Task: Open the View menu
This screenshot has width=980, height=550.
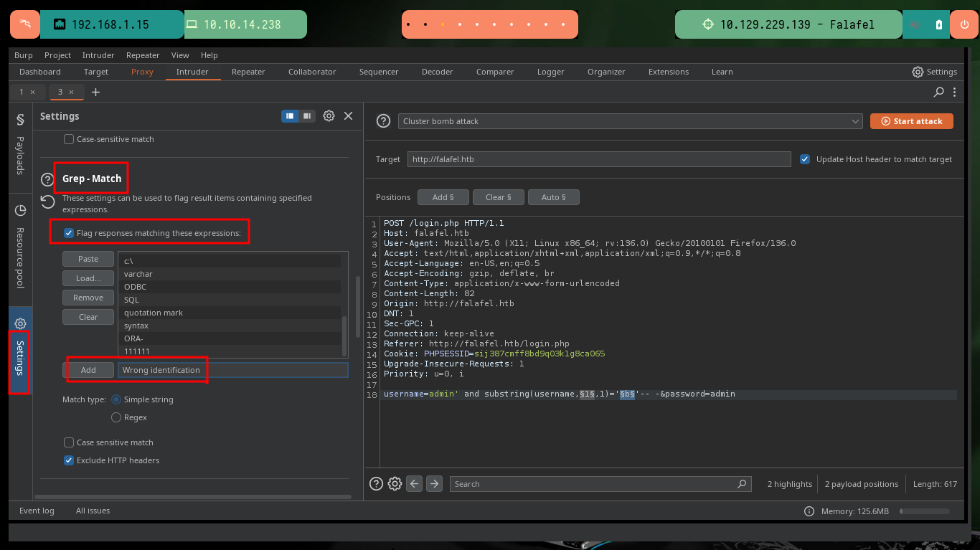Action: pos(180,55)
